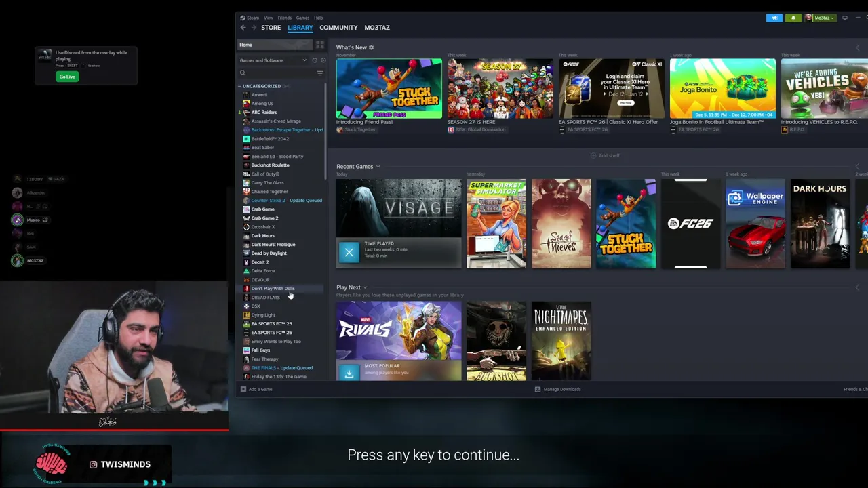This screenshot has height=488, width=868.
Task: Select Counter-Strike 2 in the game list
Action: click(x=281, y=201)
